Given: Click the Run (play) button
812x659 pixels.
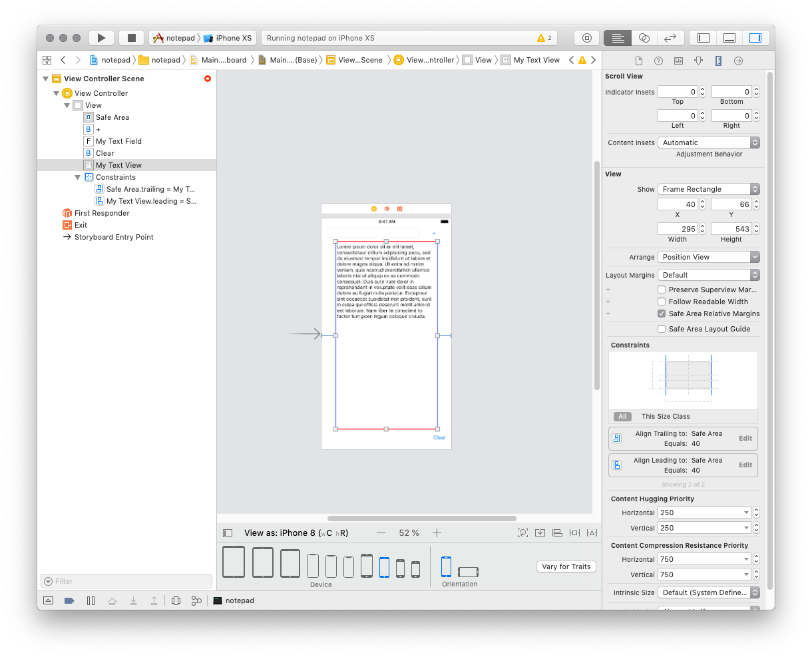Looking at the screenshot, I should [x=101, y=38].
